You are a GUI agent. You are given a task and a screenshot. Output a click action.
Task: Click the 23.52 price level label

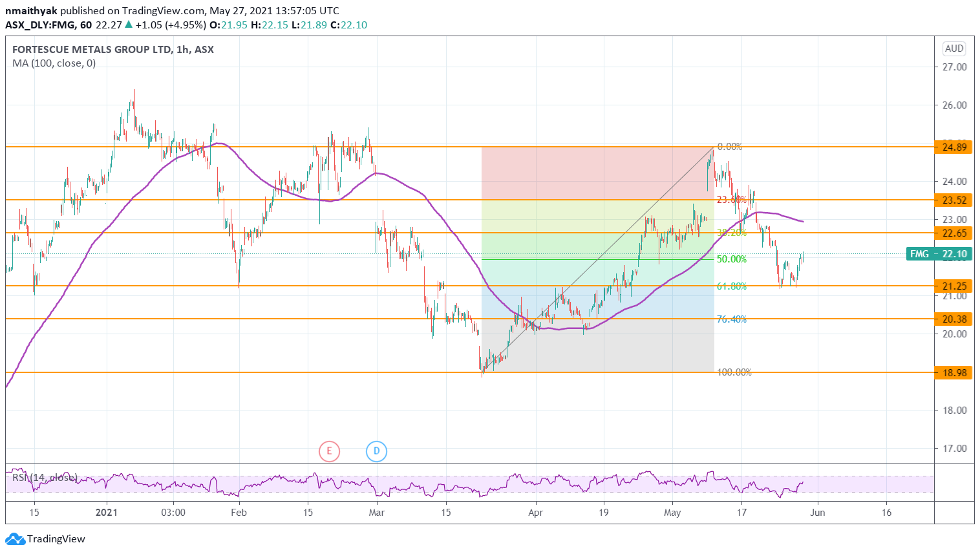953,200
